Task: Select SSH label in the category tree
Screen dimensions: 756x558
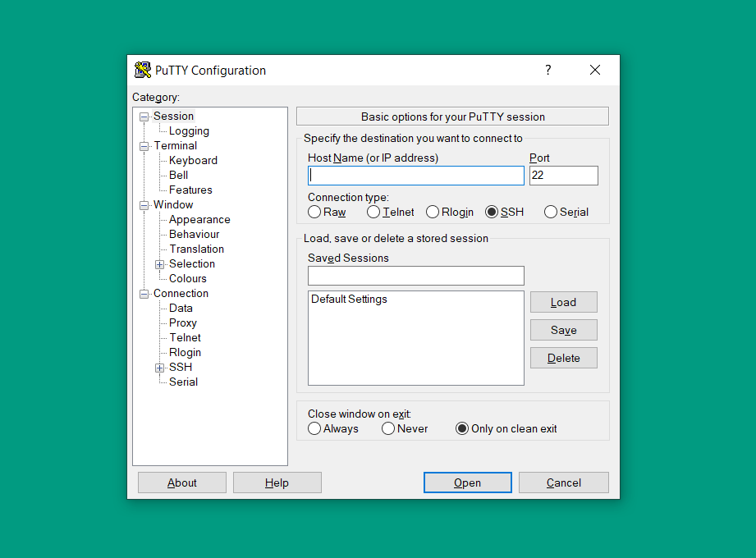Action: [x=181, y=367]
